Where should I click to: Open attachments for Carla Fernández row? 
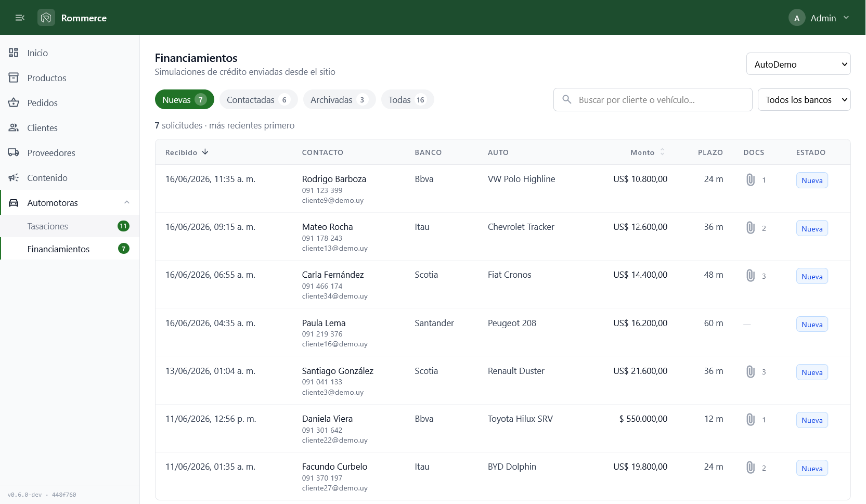pyautogui.click(x=751, y=276)
